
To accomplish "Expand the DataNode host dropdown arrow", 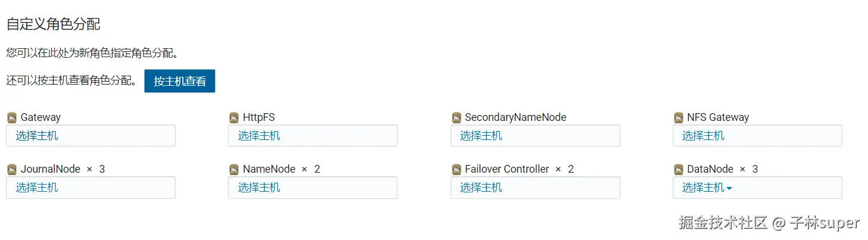I will click(x=729, y=189).
